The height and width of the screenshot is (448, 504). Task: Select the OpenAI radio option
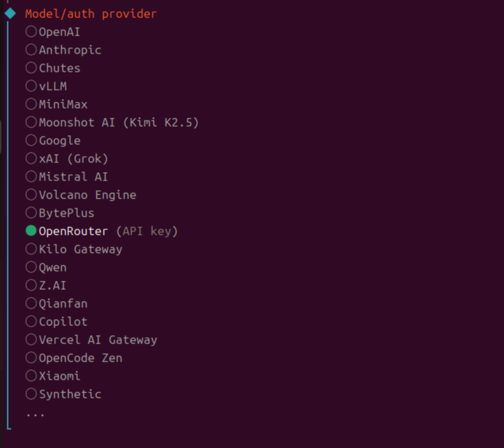tap(31, 32)
